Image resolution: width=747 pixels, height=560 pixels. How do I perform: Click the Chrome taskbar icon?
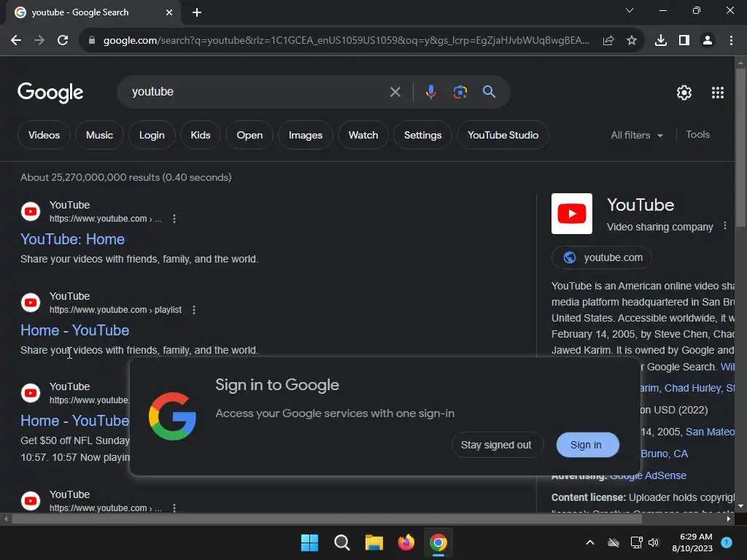pyautogui.click(x=438, y=542)
